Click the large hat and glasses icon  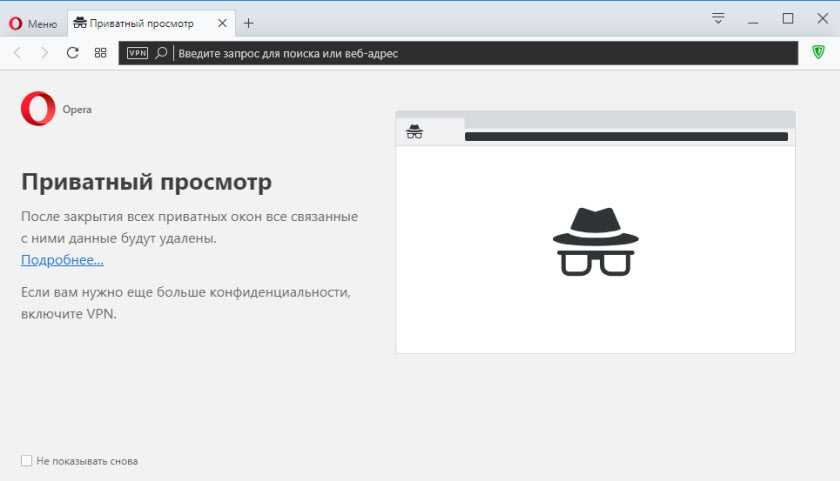[595, 242]
